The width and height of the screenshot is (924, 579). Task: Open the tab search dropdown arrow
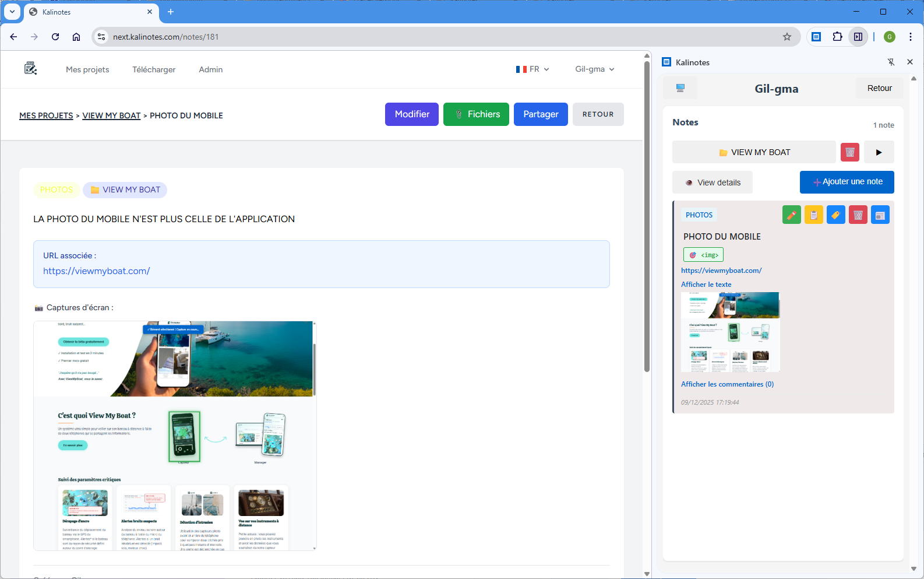click(12, 12)
